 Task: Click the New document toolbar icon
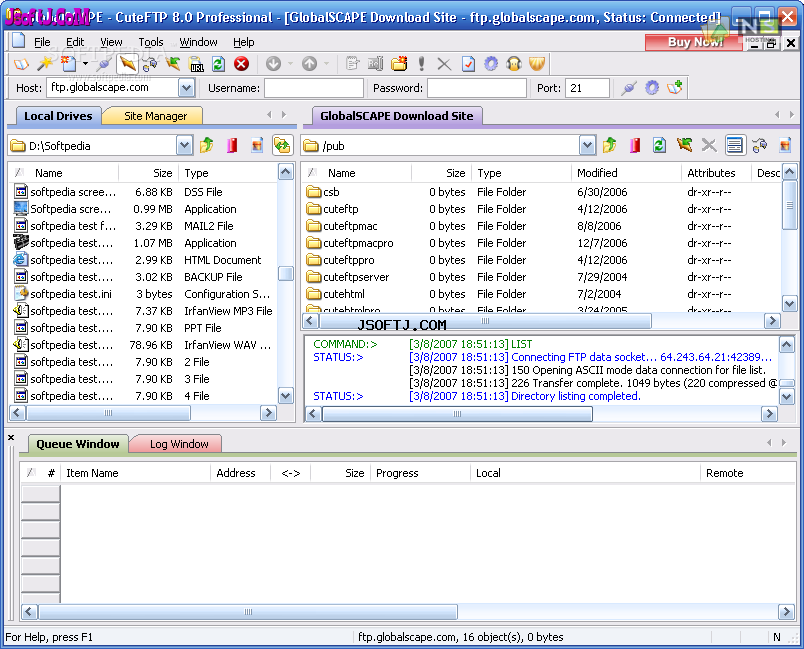click(x=68, y=64)
